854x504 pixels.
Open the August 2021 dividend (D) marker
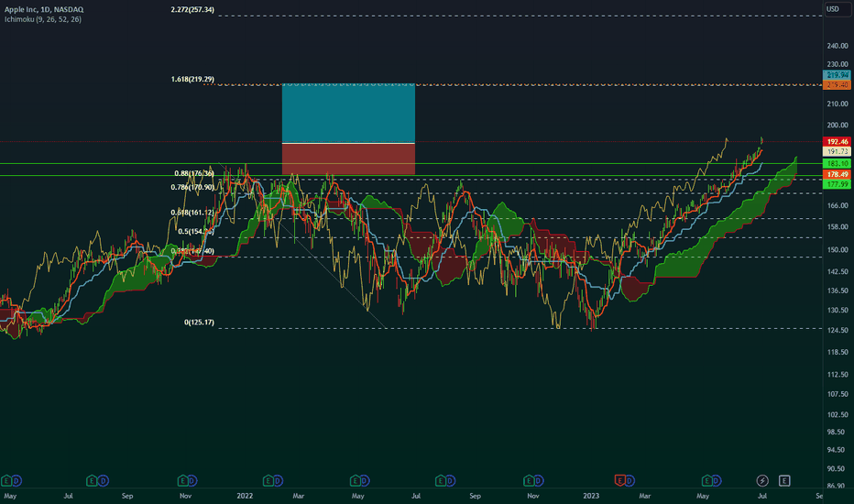pos(103,480)
